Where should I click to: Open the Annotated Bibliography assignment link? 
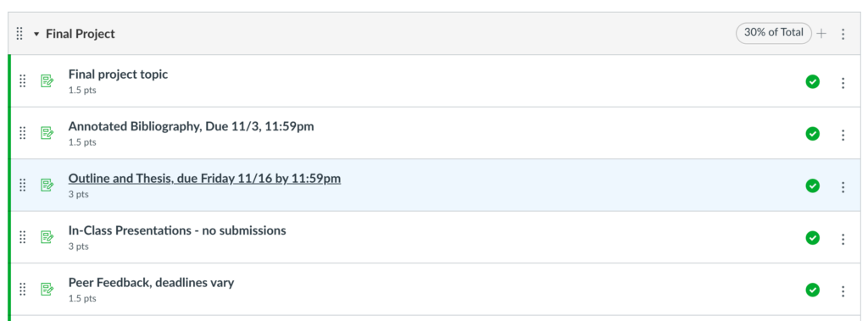coord(191,126)
